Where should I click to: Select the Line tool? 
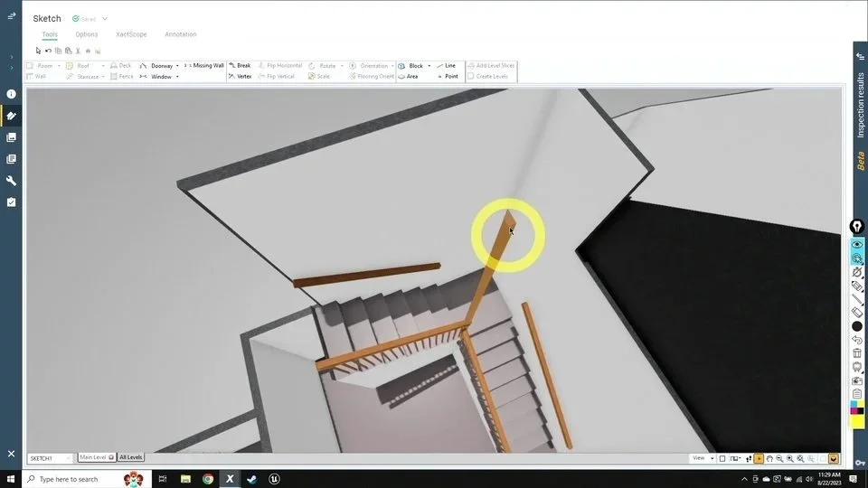[x=446, y=65]
